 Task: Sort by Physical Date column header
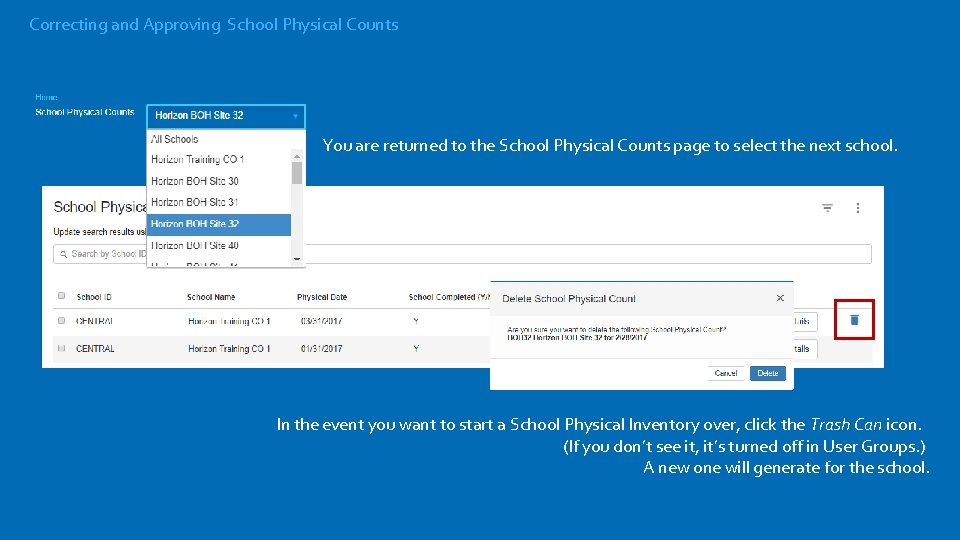coord(322,297)
